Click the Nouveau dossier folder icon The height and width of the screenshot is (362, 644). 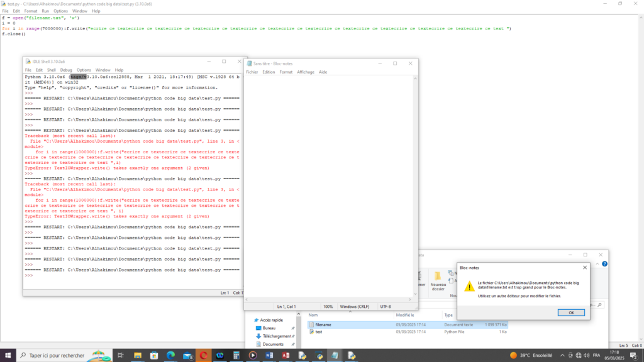click(x=438, y=277)
